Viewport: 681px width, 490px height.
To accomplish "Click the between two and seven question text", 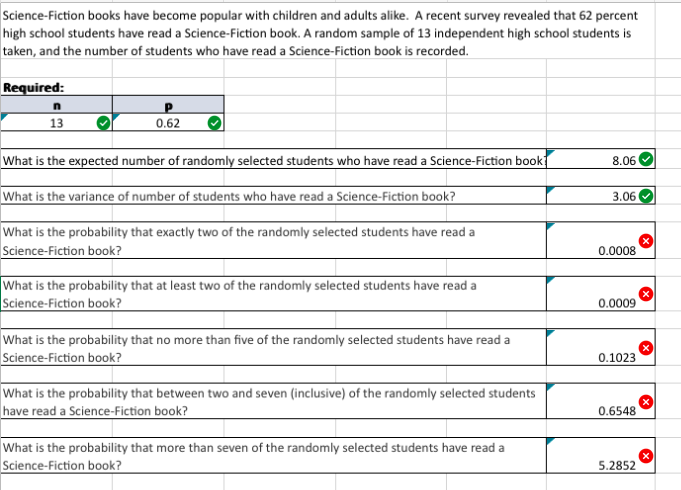I will pyautogui.click(x=269, y=402).
